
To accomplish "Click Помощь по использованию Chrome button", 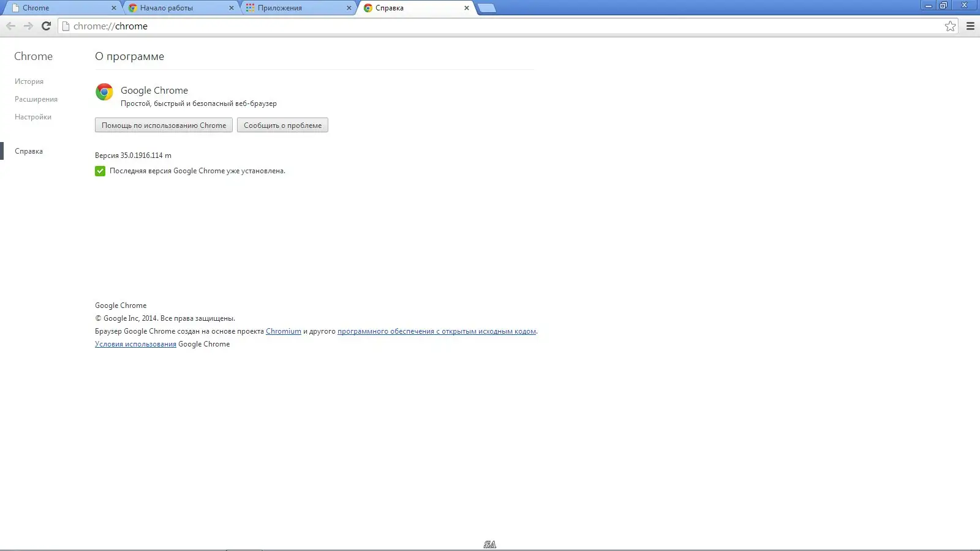I will point(164,125).
